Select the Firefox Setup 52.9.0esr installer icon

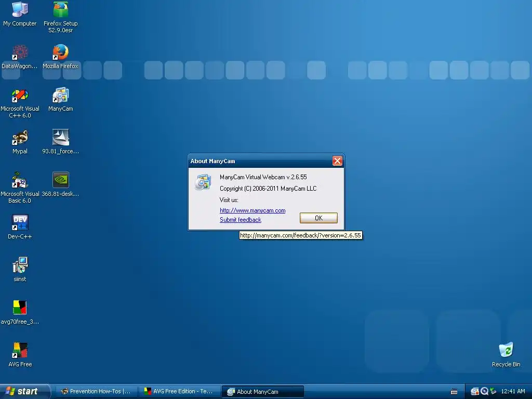(x=60, y=17)
